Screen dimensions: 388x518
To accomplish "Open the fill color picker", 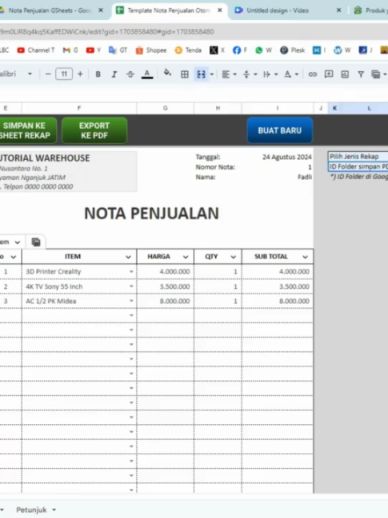I will [x=167, y=73].
